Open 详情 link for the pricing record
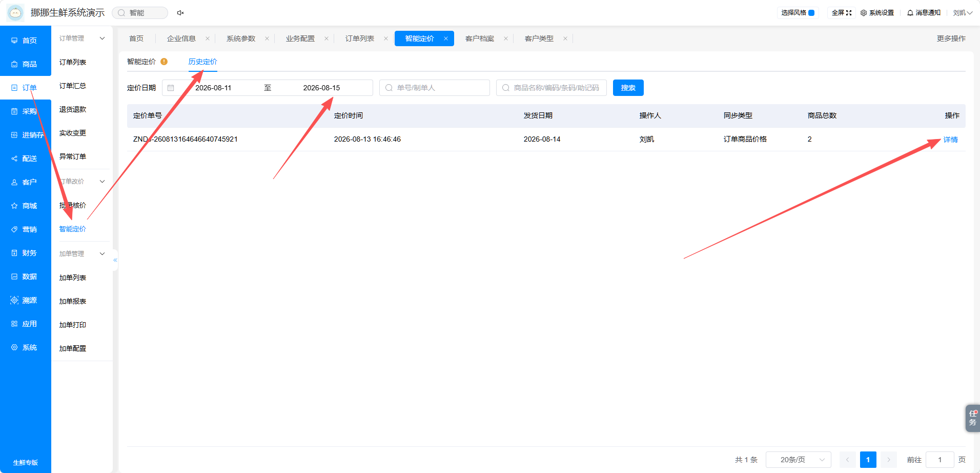Viewport: 980px width, 473px height. [951, 140]
